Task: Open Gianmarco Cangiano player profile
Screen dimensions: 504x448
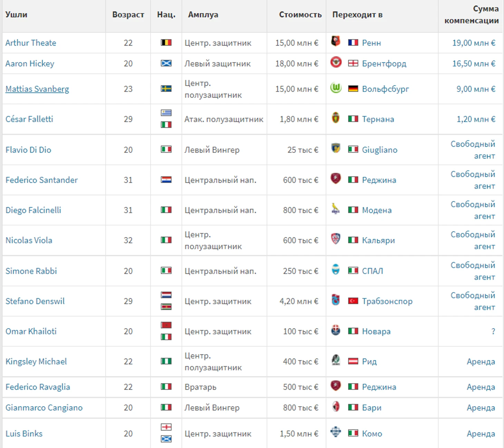Action: point(44,408)
